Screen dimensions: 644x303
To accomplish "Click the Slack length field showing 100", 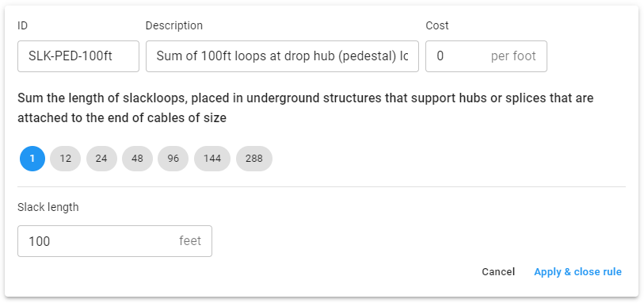I will (x=115, y=241).
